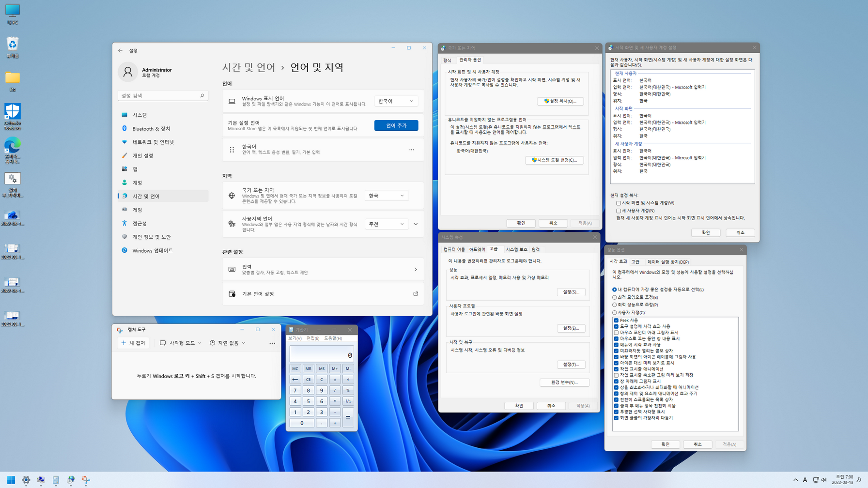Select 최적 성능으로 조정(P) radio button
868x488 pixels.
pos(615,305)
